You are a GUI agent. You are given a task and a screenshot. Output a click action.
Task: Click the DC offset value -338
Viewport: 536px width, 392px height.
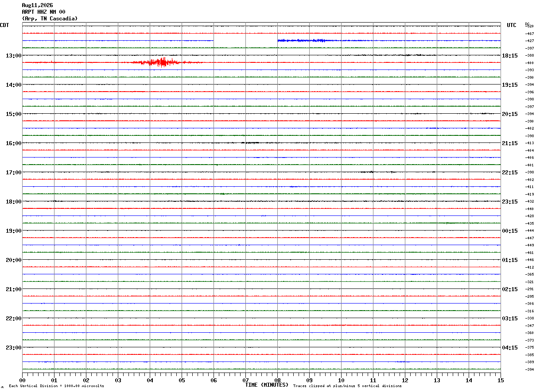tap(529, 318)
